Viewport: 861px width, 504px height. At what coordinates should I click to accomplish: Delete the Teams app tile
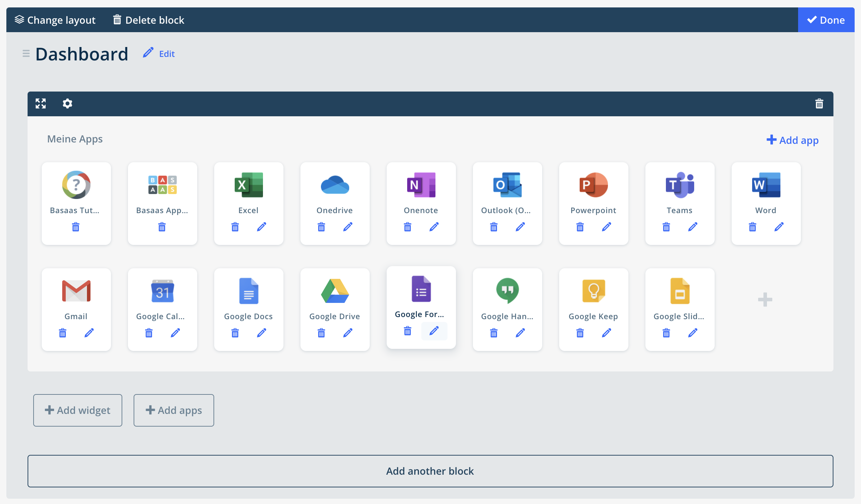(666, 227)
